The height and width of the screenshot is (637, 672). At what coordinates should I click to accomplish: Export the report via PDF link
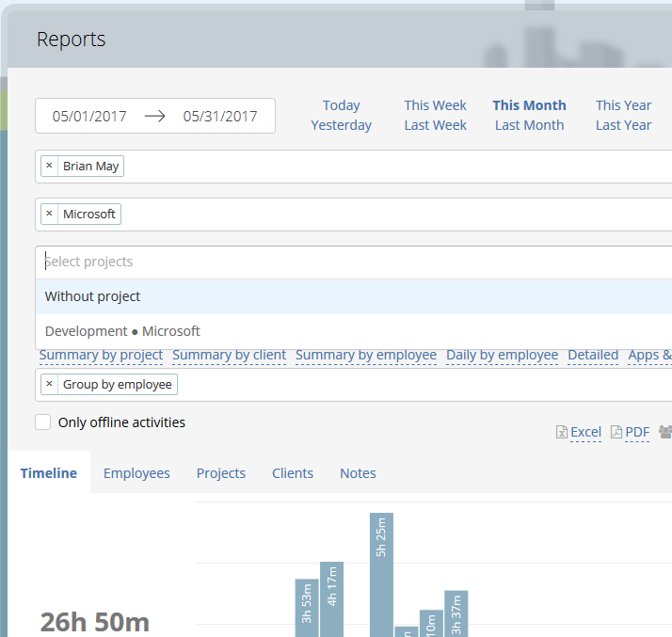click(637, 432)
